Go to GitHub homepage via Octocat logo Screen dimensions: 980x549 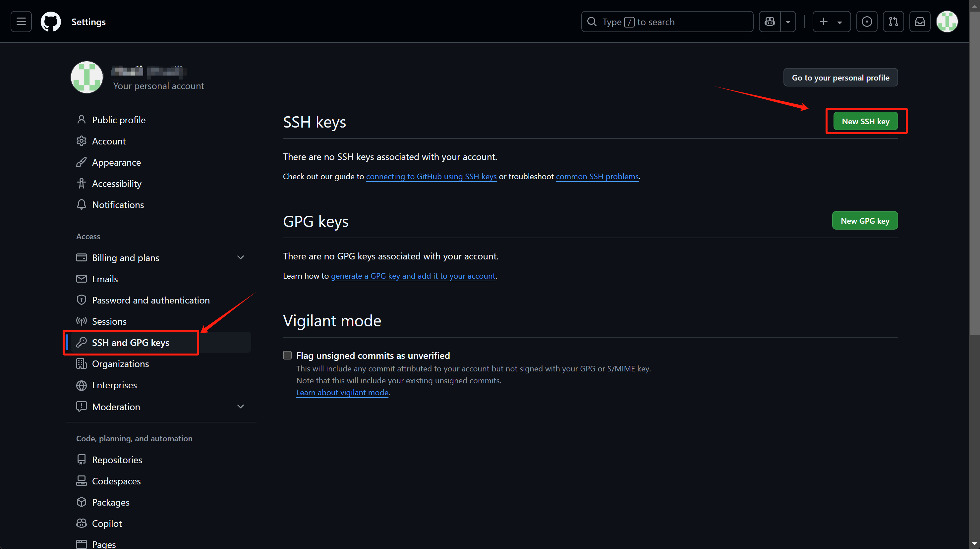pyautogui.click(x=51, y=22)
